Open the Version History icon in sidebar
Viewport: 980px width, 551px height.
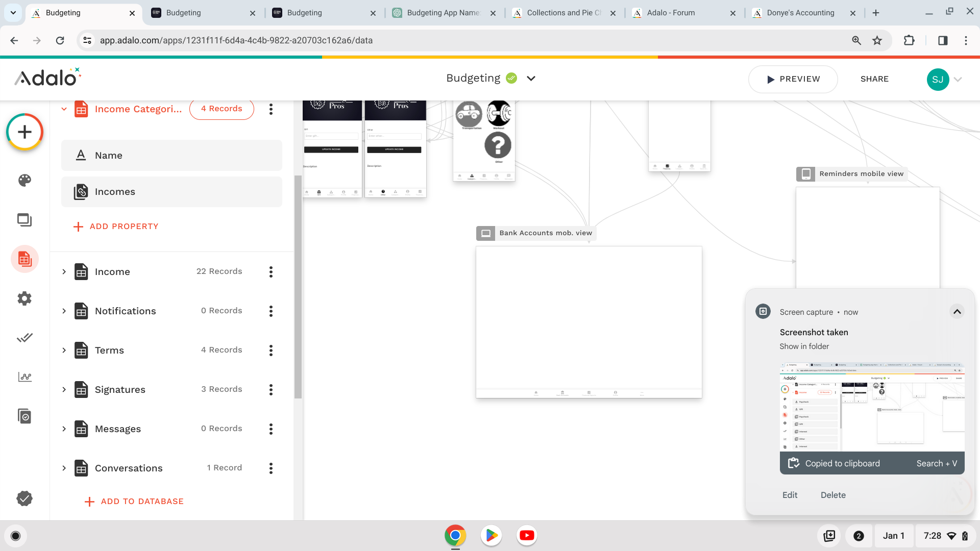coord(24,416)
